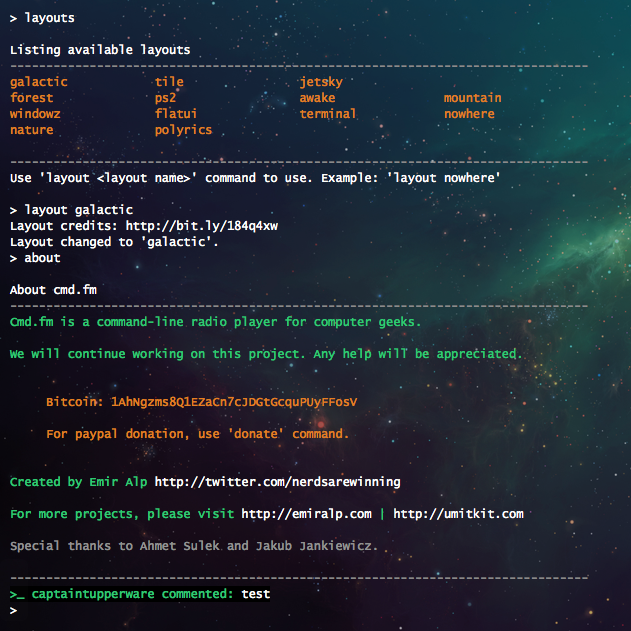Click the 'tile' layout name

169,82
